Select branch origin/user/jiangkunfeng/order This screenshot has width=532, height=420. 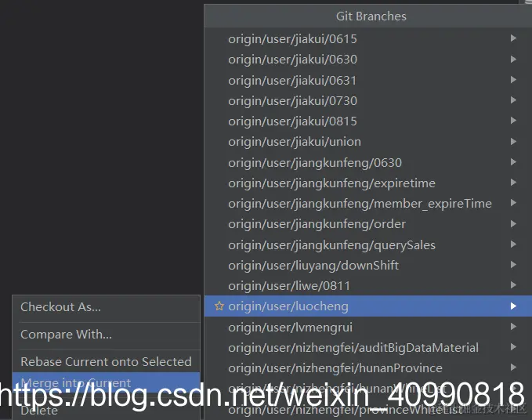pos(368,224)
